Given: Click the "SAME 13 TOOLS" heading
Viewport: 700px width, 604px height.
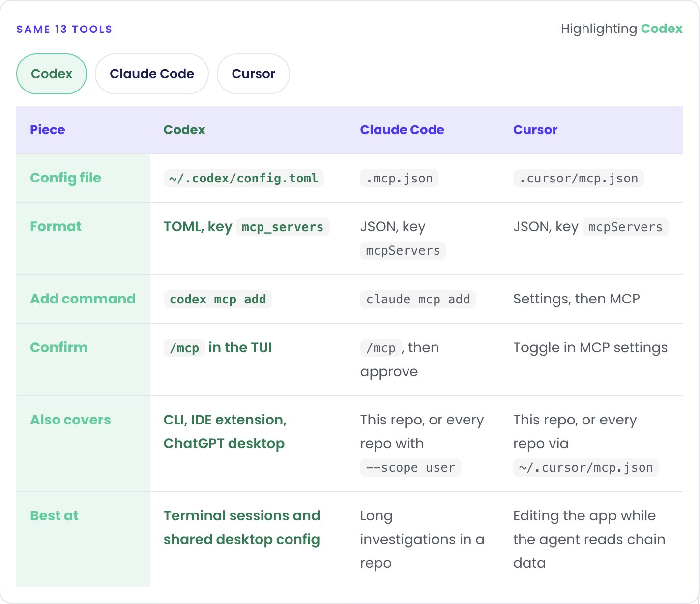Looking at the screenshot, I should [64, 30].
